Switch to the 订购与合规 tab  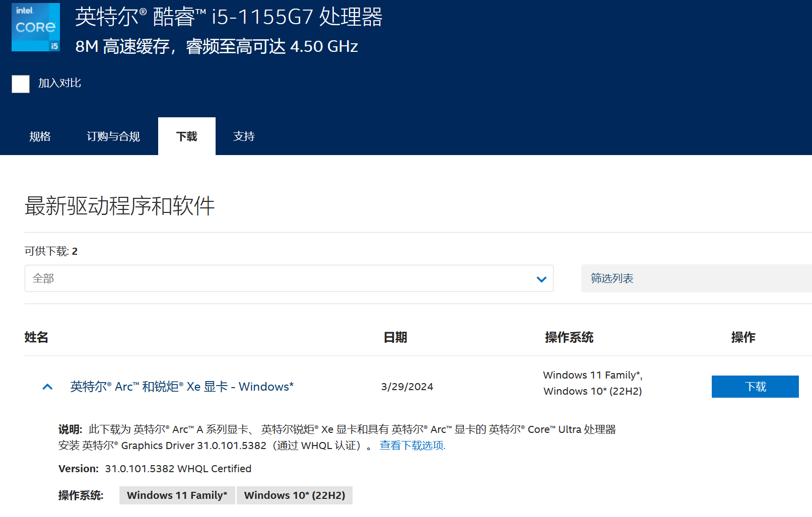(x=113, y=136)
